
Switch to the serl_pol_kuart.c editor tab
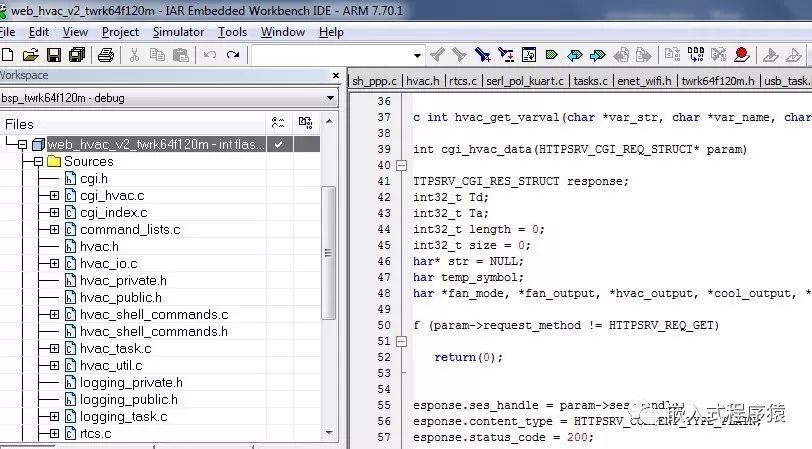tap(525, 81)
